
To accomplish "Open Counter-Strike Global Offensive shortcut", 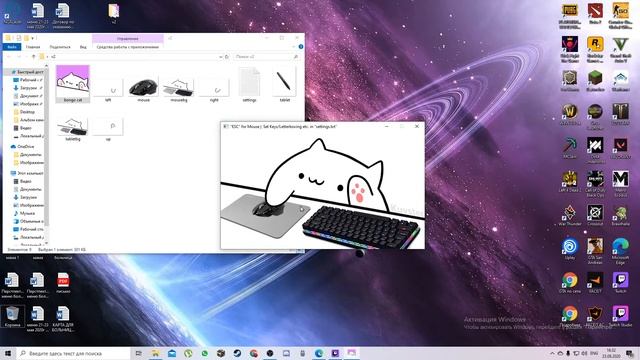I will [620, 16].
